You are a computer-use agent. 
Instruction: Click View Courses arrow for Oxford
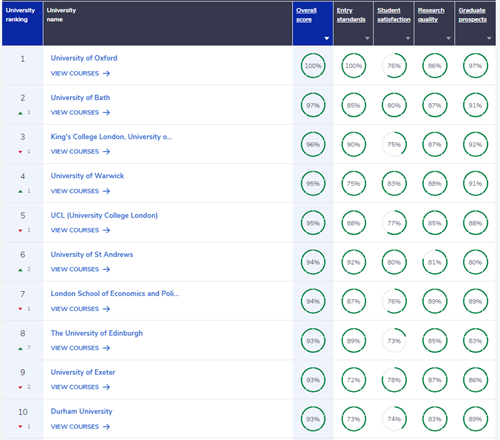106,73
